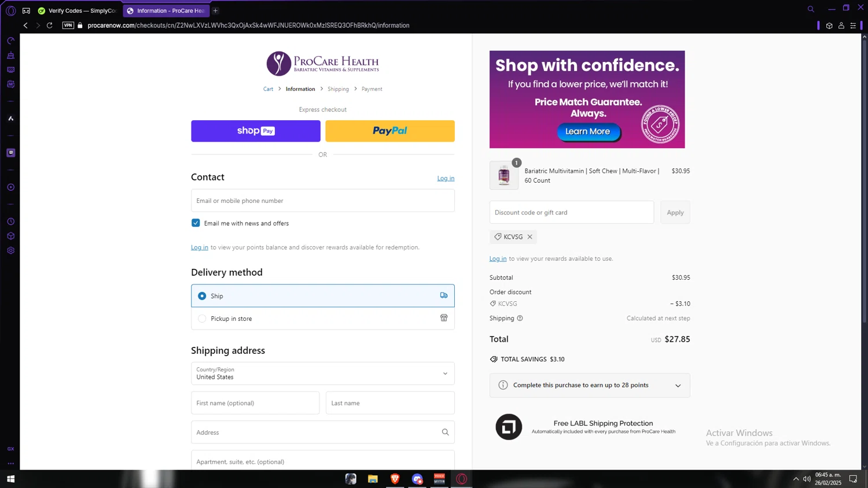Click Log in link beside Contact heading
The height and width of the screenshot is (488, 868).
tap(446, 178)
